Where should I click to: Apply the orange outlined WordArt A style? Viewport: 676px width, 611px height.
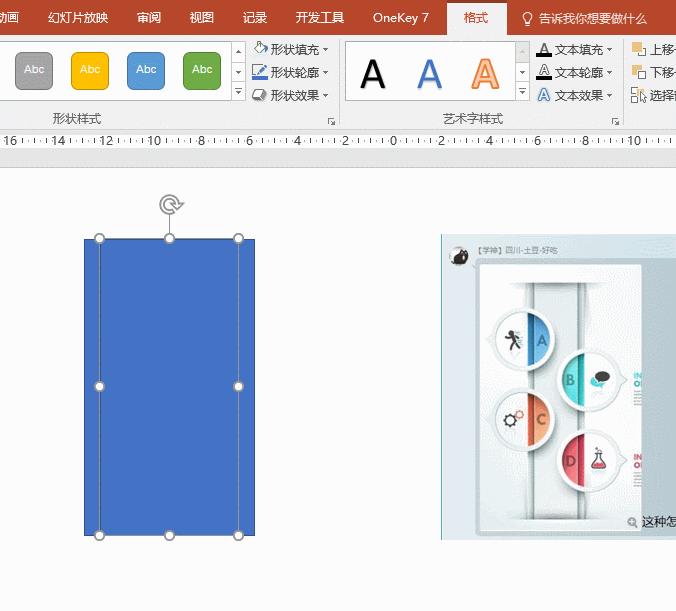point(485,73)
